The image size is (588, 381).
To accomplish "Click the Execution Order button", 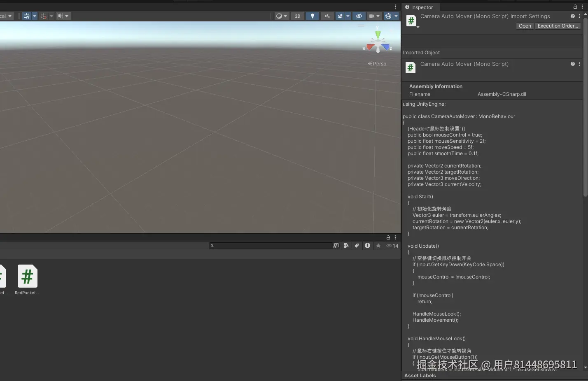I will 558,26.
